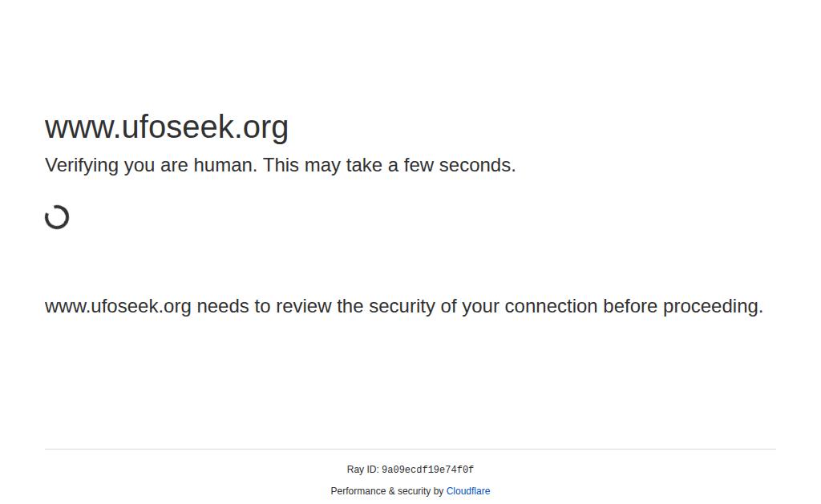821x504 pixels.
Task: Click ".org" at the end of the large heading
Action: point(261,127)
